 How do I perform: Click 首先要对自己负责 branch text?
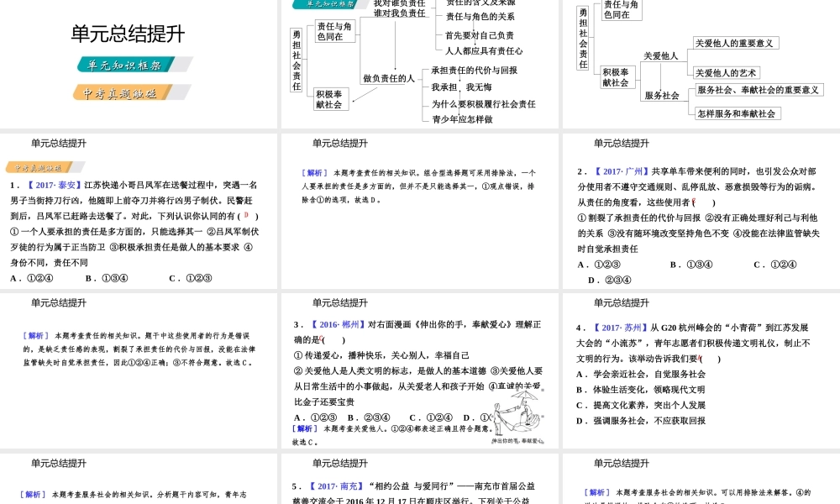pos(480,35)
